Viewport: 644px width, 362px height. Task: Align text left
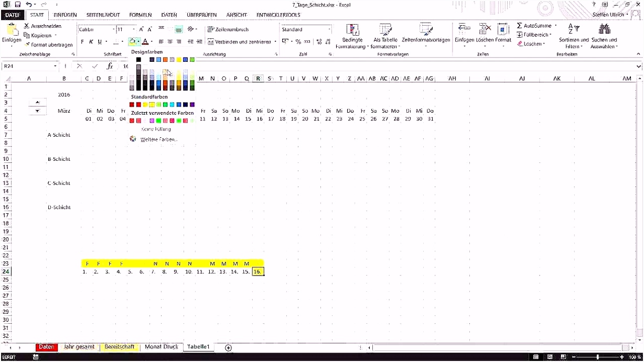161,41
